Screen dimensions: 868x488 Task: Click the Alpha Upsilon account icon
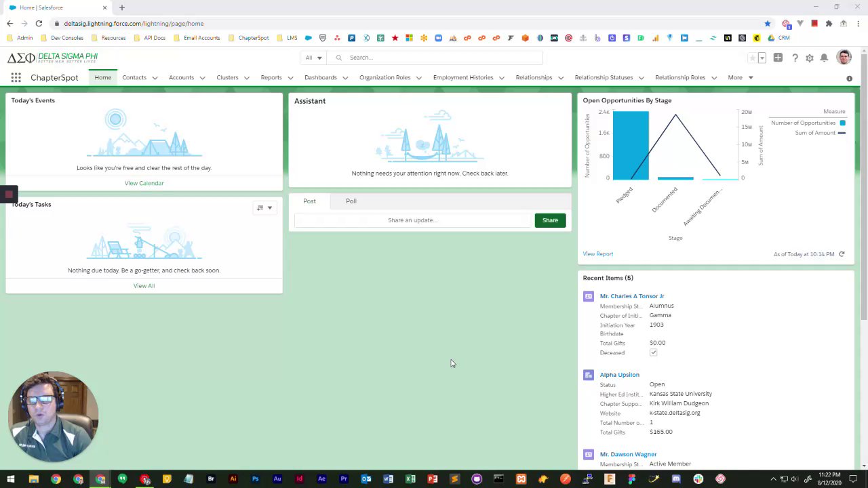pos(588,375)
